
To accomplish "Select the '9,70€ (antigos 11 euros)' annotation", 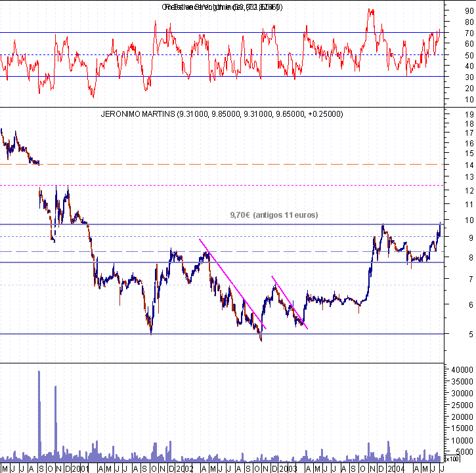I will tap(274, 215).
